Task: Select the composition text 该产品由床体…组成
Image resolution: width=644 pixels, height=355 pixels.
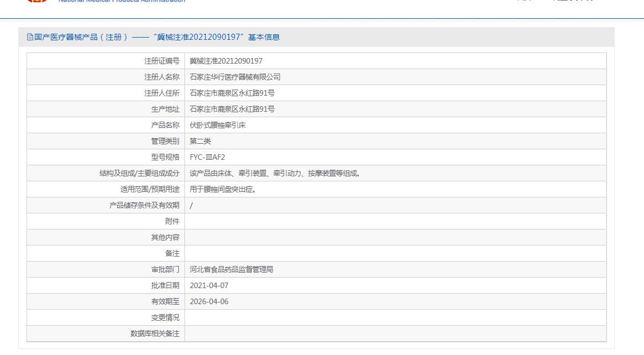Action: (x=275, y=173)
